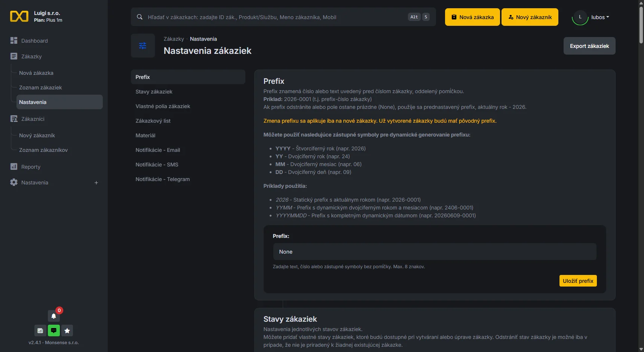Click the Uložiť prefix button
The image size is (644, 352).
(x=578, y=281)
